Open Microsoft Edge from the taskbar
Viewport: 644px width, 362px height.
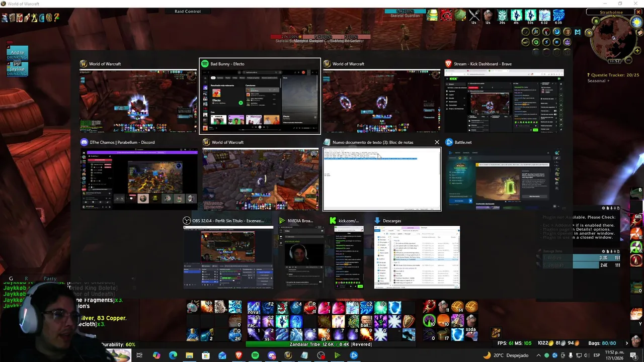point(173,355)
